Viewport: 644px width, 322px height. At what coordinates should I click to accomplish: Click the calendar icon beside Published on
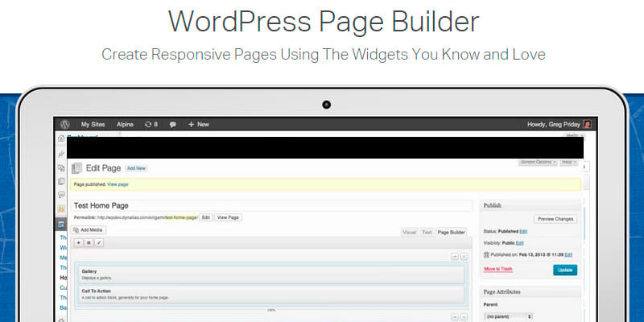pos(487,254)
